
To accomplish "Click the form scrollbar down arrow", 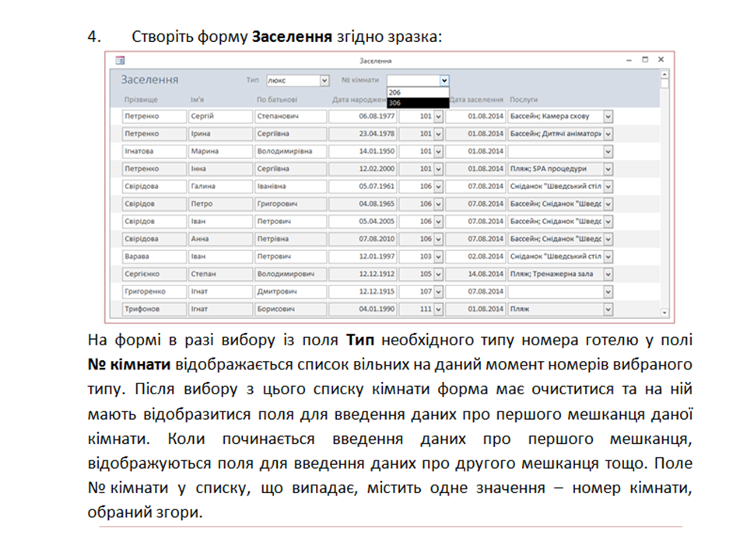I will coord(665,313).
